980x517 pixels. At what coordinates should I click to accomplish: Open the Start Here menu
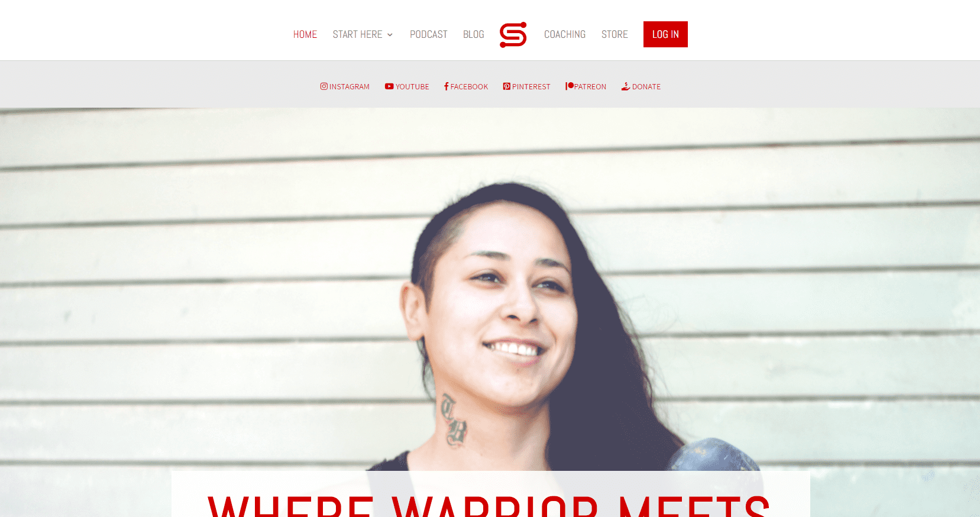point(357,34)
